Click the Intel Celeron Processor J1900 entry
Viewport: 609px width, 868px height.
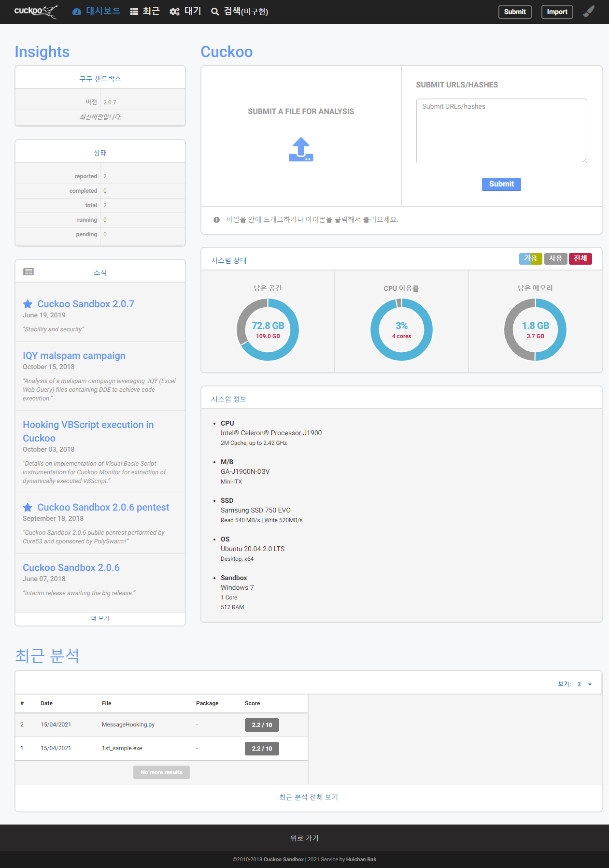pyautogui.click(x=271, y=433)
